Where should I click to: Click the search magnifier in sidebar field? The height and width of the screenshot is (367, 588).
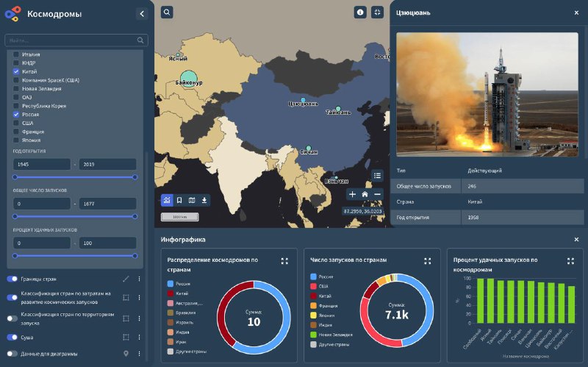(x=140, y=40)
